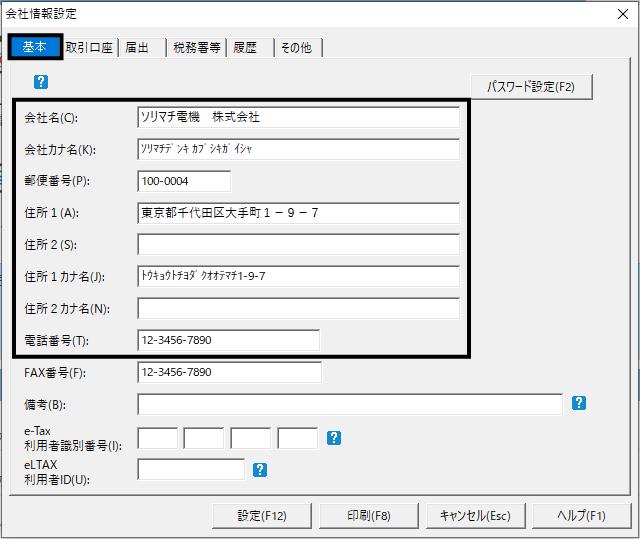Open the help icon below the 基本 tab
Image resolution: width=640 pixels, height=539 pixels.
pos(41,82)
